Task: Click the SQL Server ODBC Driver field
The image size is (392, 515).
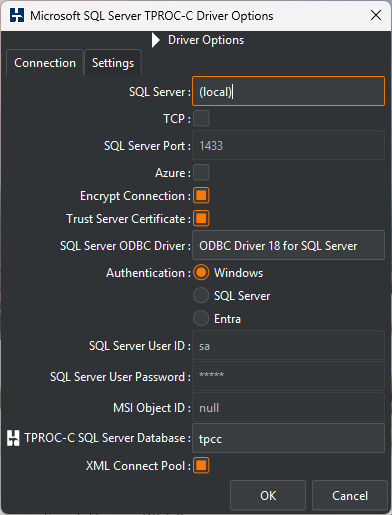Action: click(288, 245)
